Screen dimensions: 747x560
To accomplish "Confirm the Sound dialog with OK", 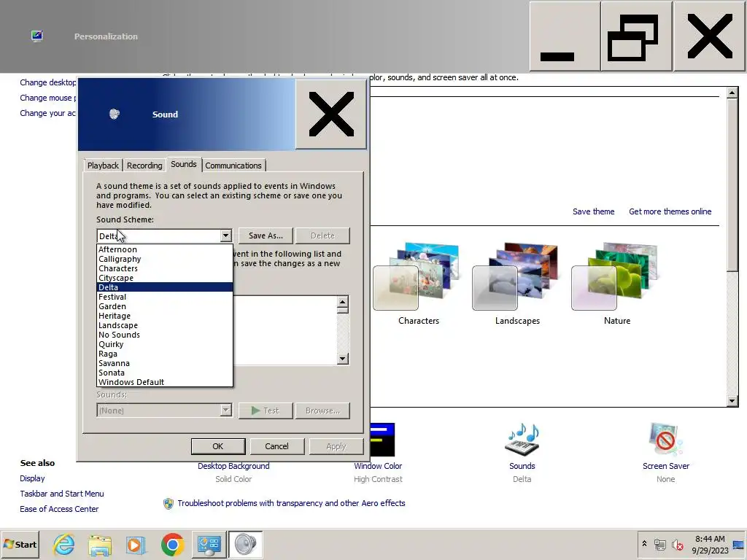I will coord(217,446).
